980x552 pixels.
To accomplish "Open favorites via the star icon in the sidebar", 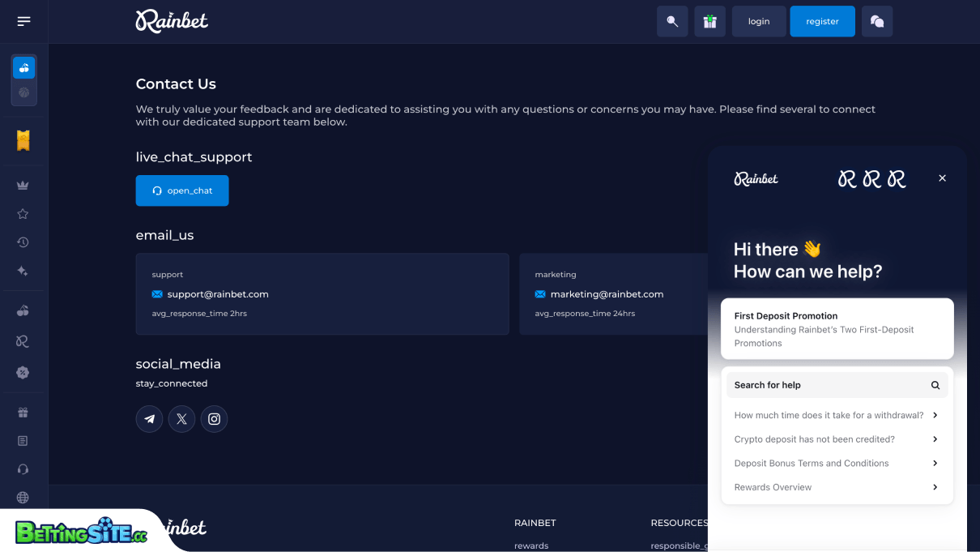I will click(23, 214).
